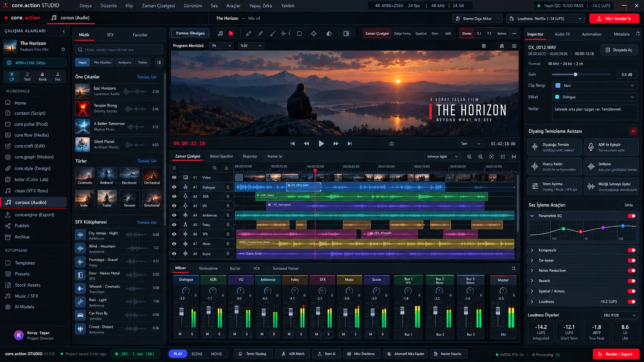Click Tümünü Gör next to Öne Çıkanlar
Viewport: 644px width, 362px height.
[x=147, y=77]
